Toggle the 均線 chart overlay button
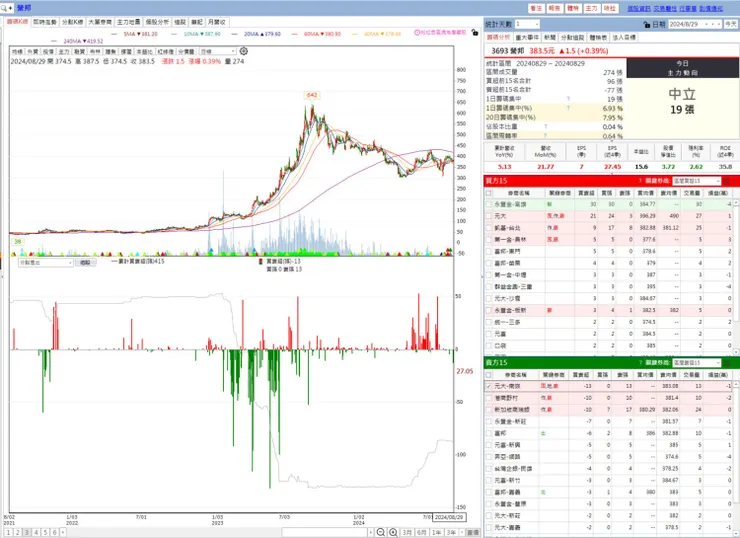This screenshot has height=538, width=740. [17, 51]
